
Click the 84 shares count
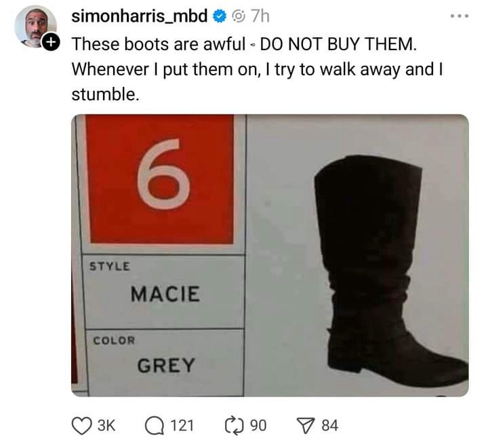(x=329, y=426)
